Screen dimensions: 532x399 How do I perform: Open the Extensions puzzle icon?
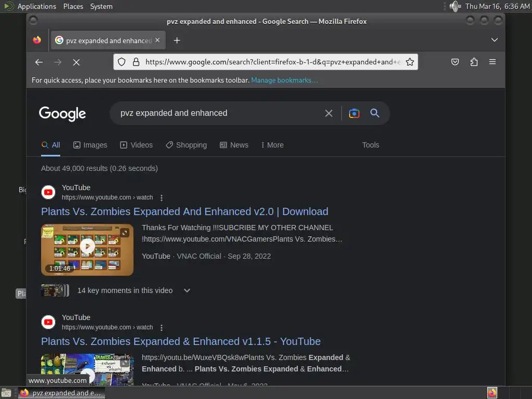pos(474,62)
